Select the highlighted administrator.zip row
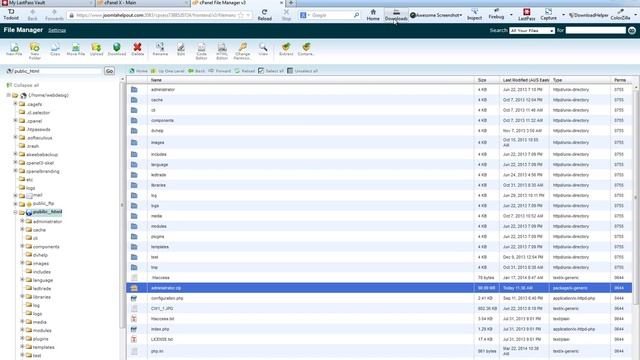The width and height of the screenshot is (640, 360). (379, 288)
